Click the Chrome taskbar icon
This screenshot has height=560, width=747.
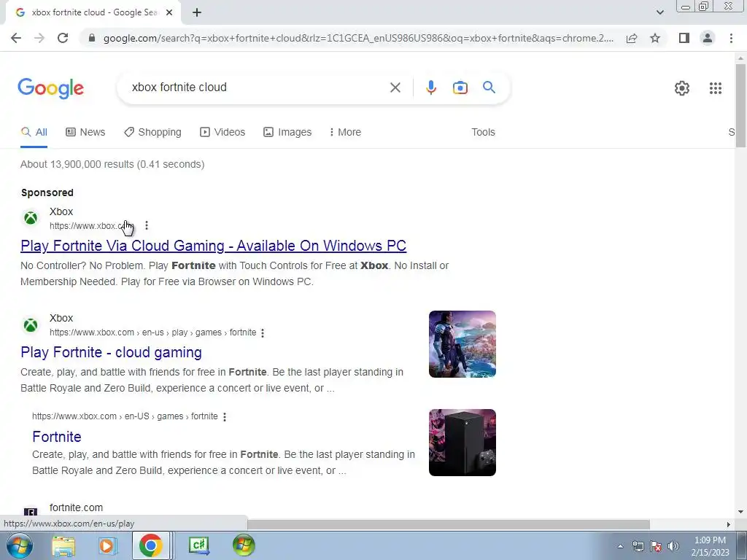point(150,545)
